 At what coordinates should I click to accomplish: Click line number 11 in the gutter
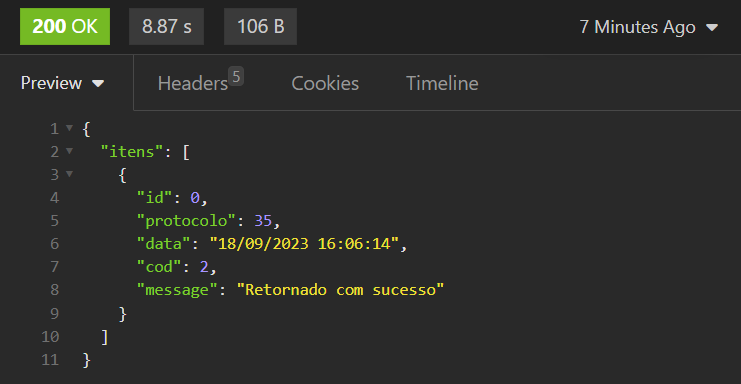pos(50,360)
